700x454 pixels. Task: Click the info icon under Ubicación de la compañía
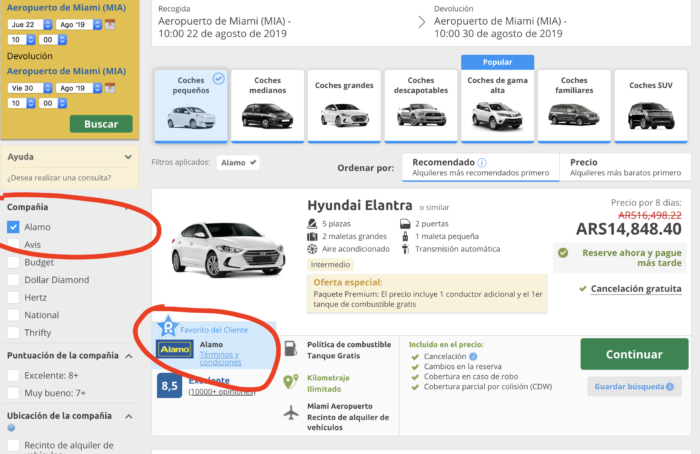[x=11, y=428]
